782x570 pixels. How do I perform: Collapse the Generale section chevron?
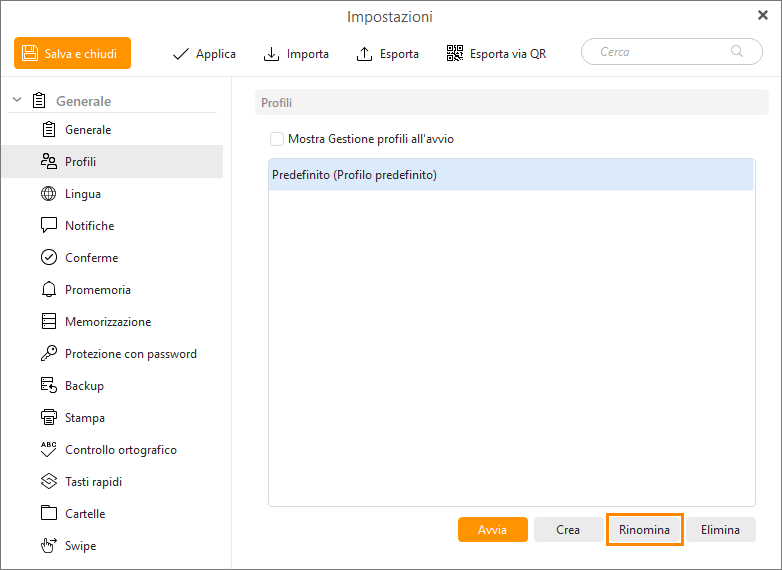(17, 101)
